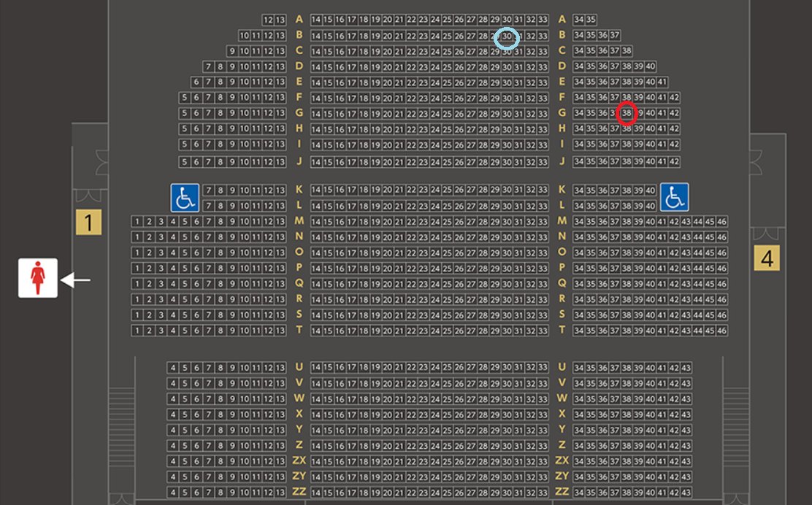Select seat 43 in row ZZ

pyautogui.click(x=686, y=492)
